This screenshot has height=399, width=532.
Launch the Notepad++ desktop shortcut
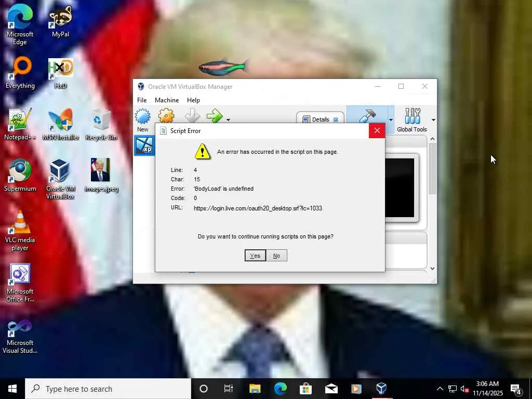click(20, 124)
